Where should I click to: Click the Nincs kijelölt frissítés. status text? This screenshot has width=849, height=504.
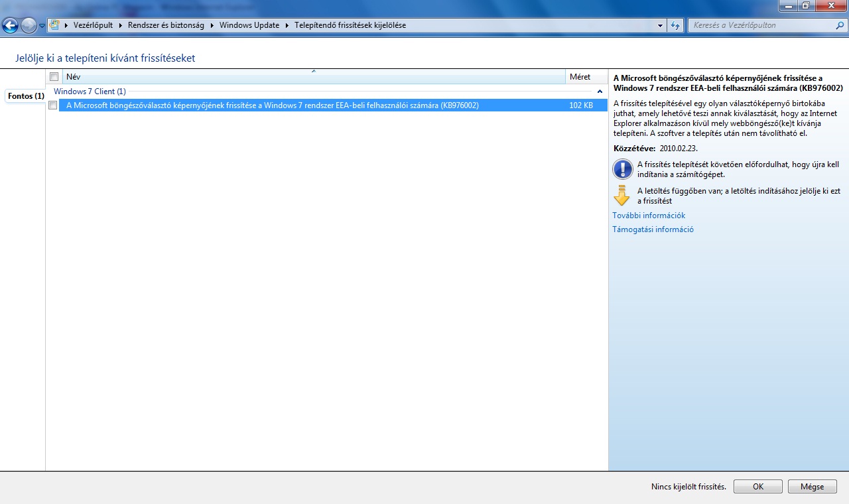(x=688, y=487)
